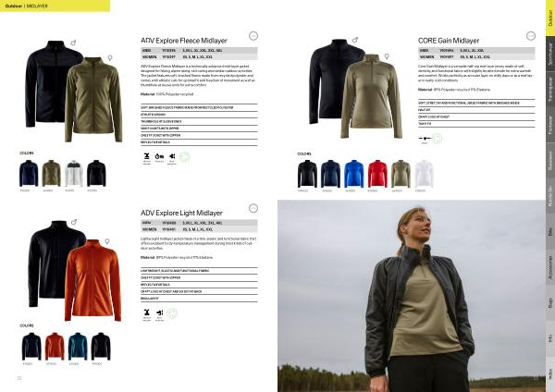Click the wind protection icon under ADV Explore Fleece
This screenshot has height=392, width=555.
coord(172,156)
